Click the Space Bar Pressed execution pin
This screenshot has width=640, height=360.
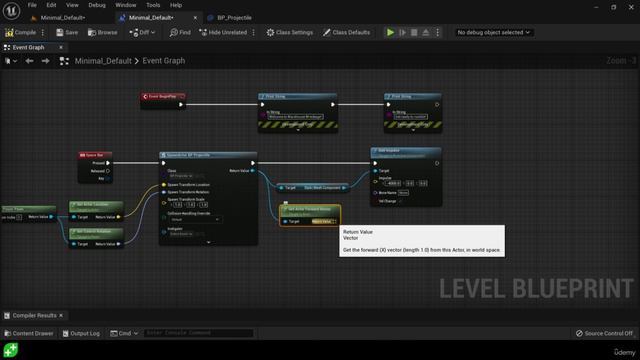pos(108,163)
